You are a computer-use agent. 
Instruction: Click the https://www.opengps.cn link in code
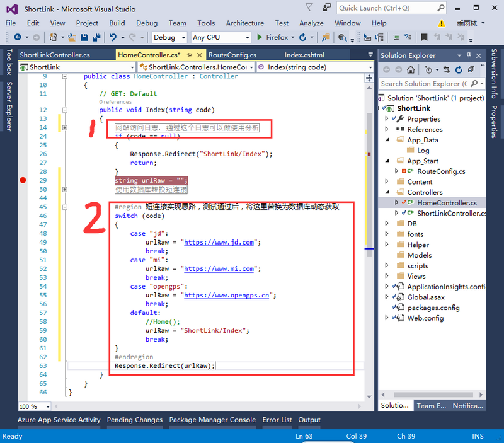click(x=227, y=296)
